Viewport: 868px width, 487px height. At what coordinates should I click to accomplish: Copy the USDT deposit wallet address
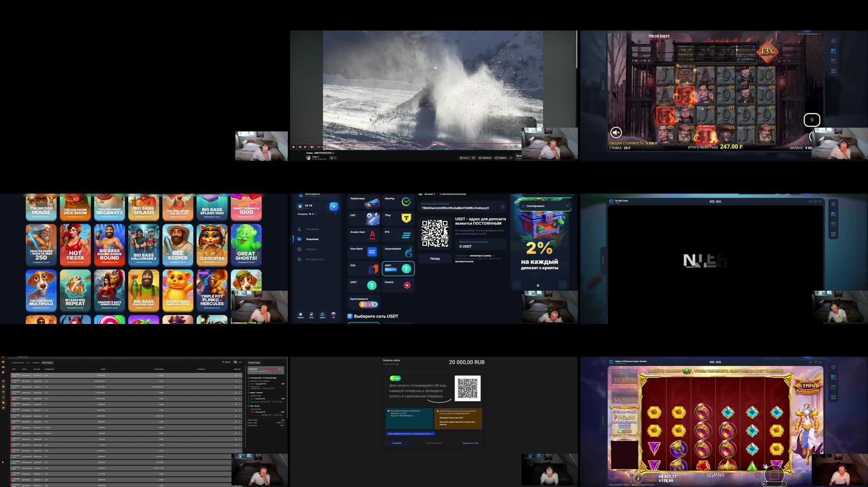point(502,206)
